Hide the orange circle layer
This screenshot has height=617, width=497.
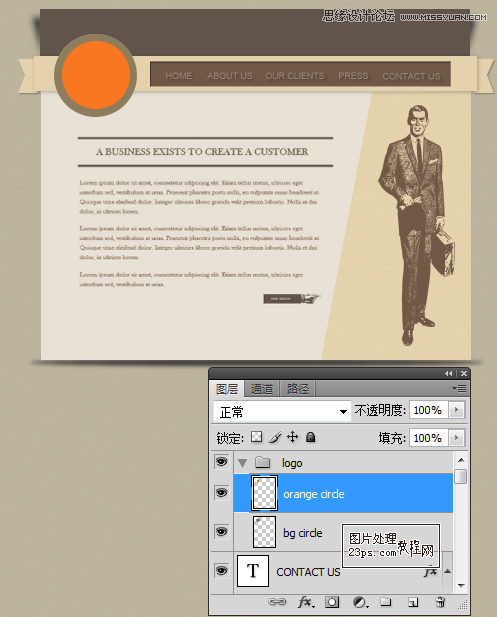(222, 493)
